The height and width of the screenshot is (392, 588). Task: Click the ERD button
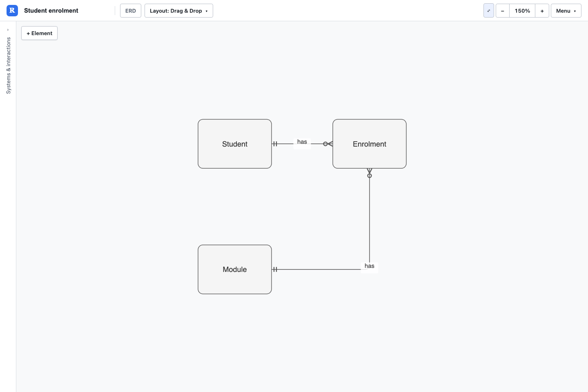131,11
